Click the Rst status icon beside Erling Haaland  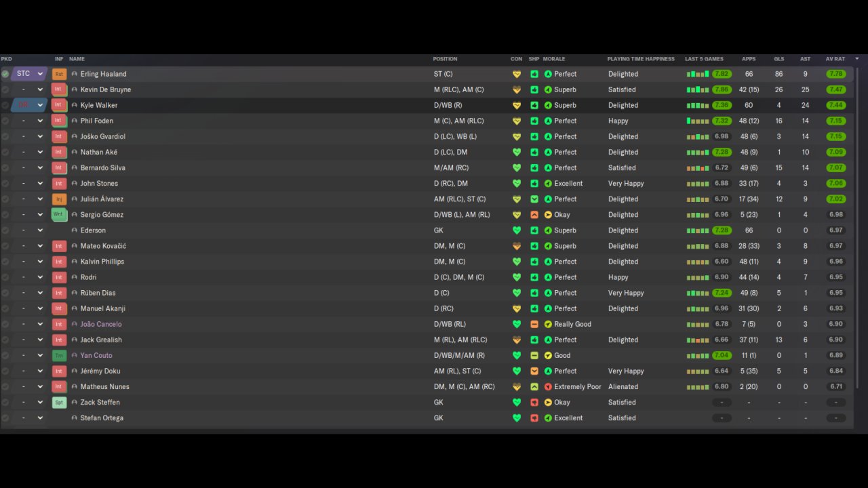coord(59,74)
